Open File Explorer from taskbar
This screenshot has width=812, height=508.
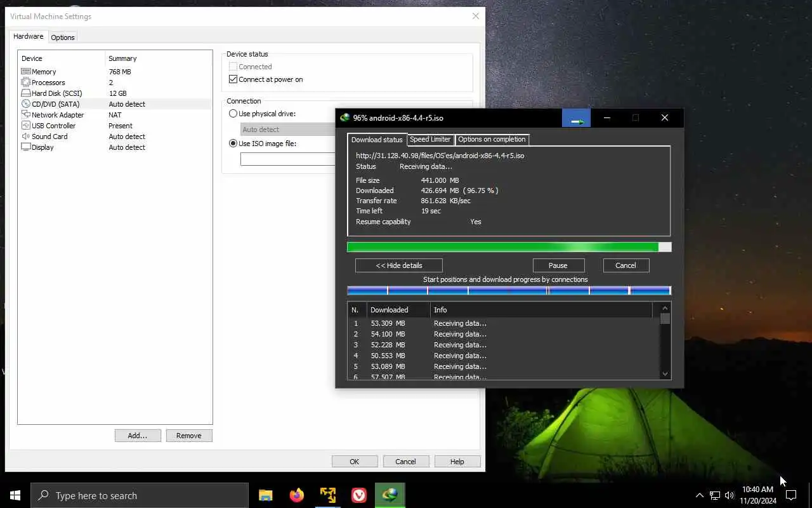click(x=265, y=495)
